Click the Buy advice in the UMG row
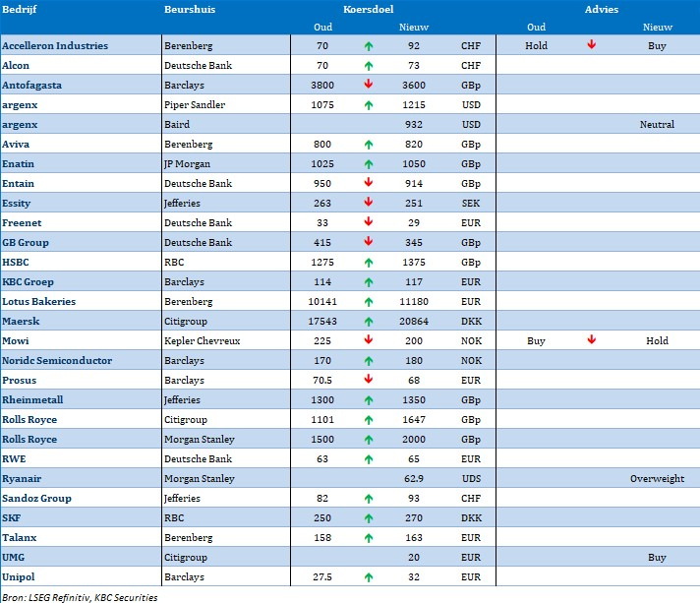 [657, 558]
